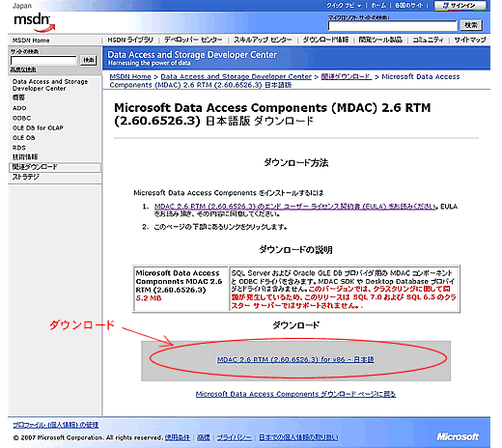Open the Community menu item
Image resolution: width=502 pixels, height=448 pixels.
[428, 40]
